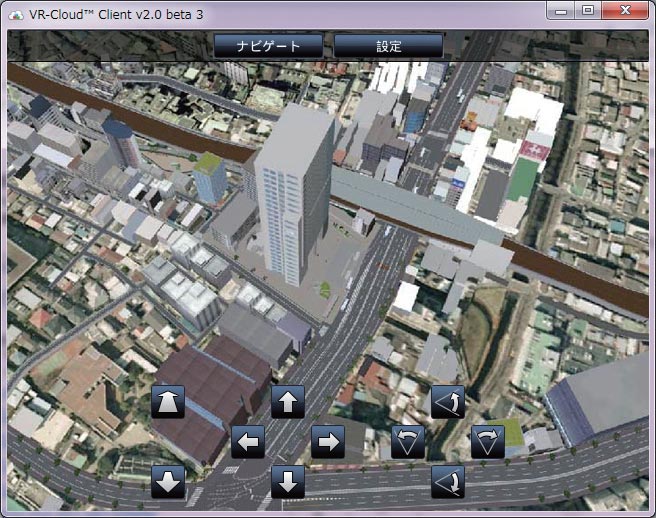Maximize the VR-Cloud Client window
The height and width of the screenshot is (518, 656).
[588, 10]
